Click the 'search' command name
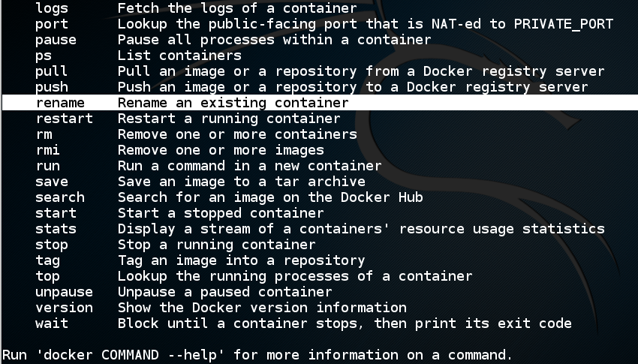The image size is (638, 364). 59,197
